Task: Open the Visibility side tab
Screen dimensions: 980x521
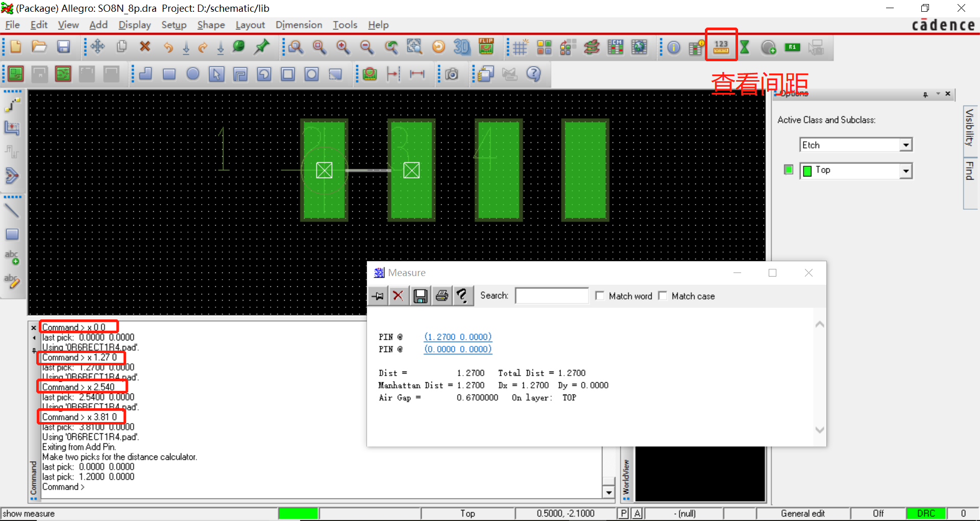Action: pos(969,128)
